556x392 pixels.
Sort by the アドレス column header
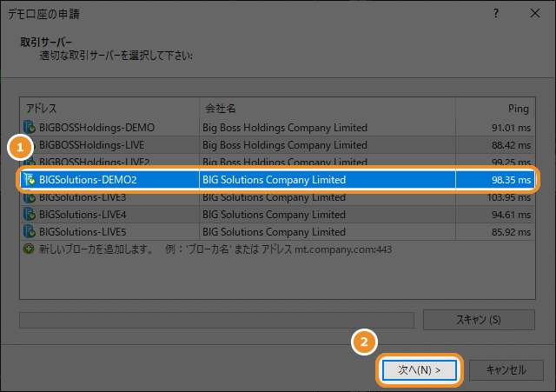110,108
